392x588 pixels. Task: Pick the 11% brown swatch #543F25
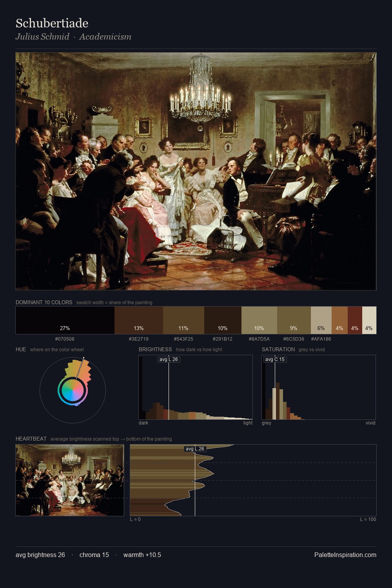(183, 320)
